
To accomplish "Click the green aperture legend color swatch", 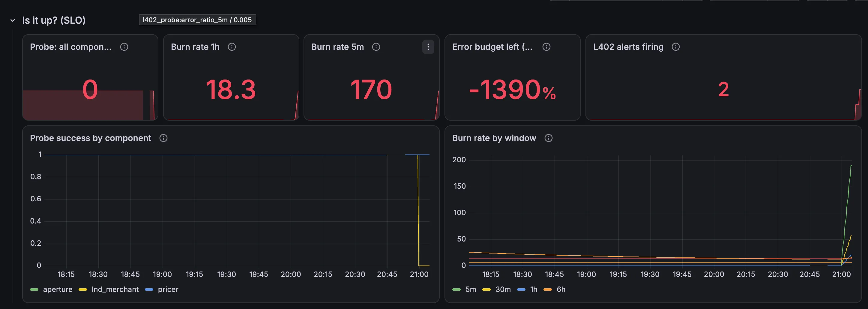I will [x=34, y=289].
